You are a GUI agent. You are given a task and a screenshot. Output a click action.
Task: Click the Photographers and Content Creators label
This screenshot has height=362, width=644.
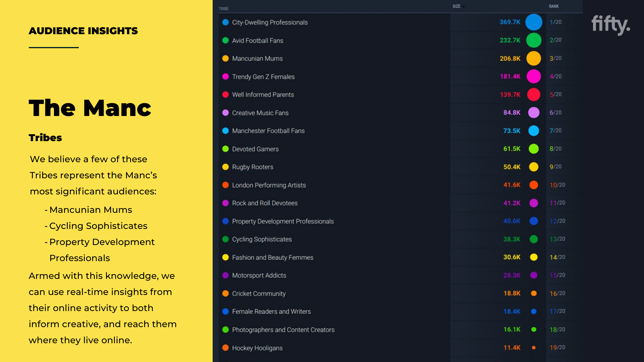coord(283,330)
